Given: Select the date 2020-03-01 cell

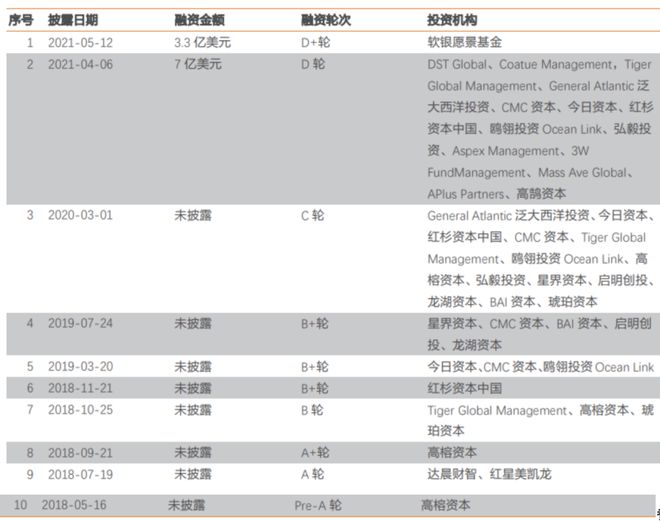Looking at the screenshot, I should [x=80, y=215].
